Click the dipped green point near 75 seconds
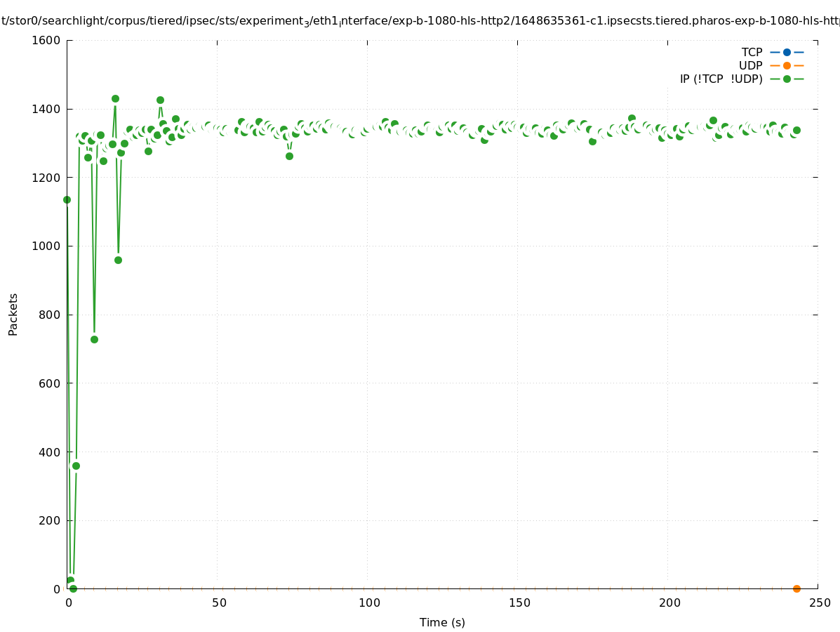 tap(289, 156)
